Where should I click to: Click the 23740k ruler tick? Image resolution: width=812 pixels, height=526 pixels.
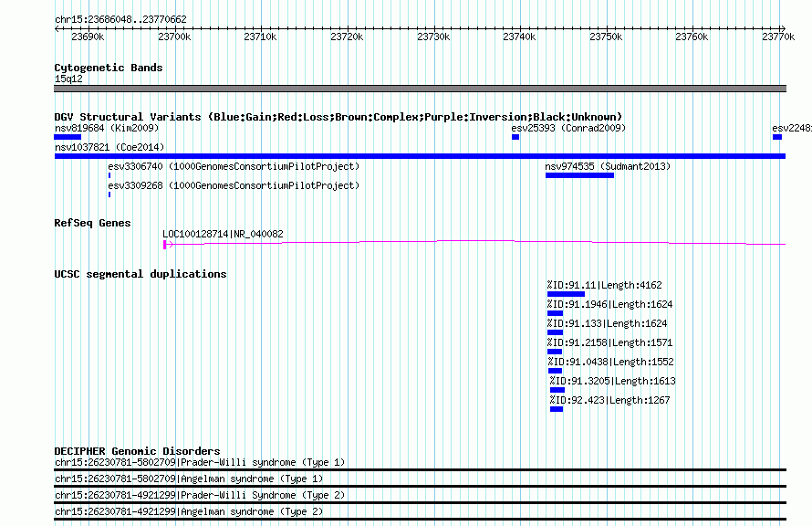point(519,37)
